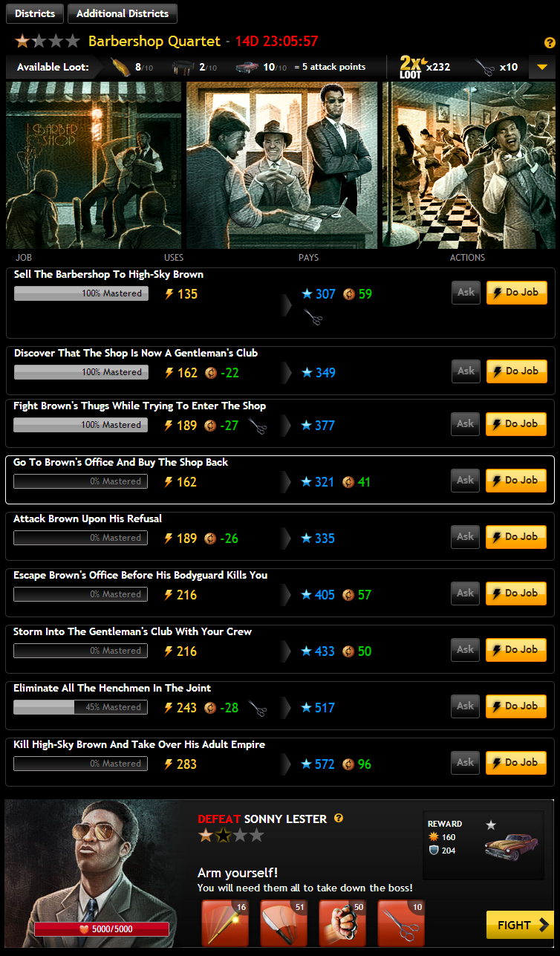Viewport: 560px width, 956px height.
Task: Open the Additional Districts tab
Action: 123,13
